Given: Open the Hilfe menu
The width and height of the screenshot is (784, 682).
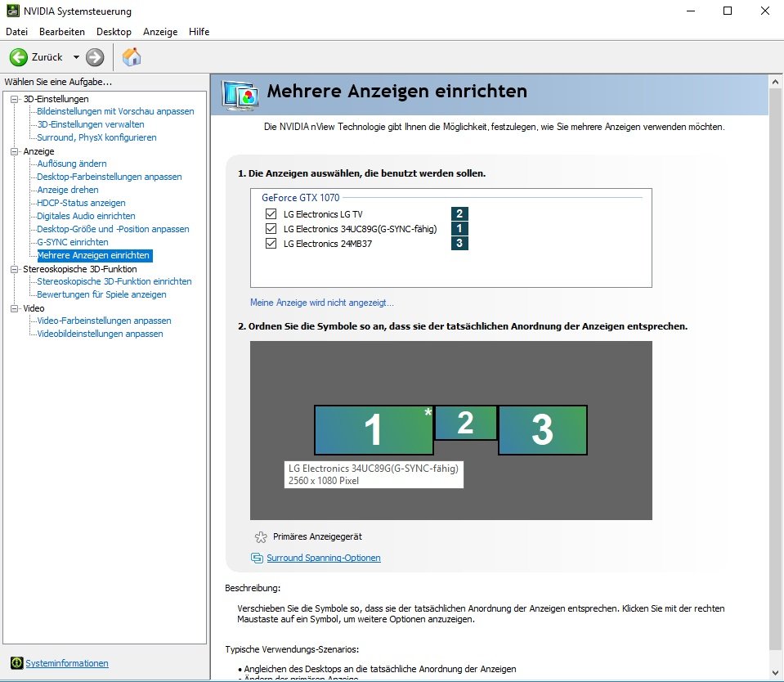Looking at the screenshot, I should point(199,32).
